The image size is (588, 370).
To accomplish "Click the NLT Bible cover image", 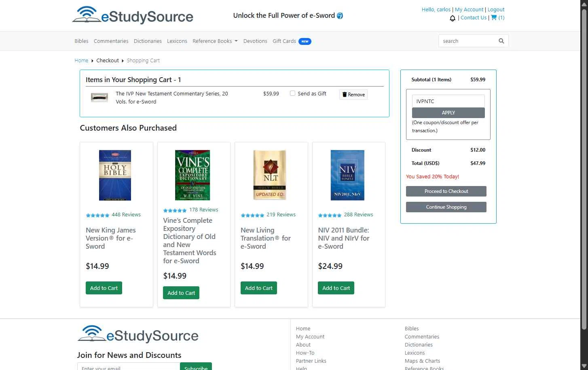I will 270,175.
